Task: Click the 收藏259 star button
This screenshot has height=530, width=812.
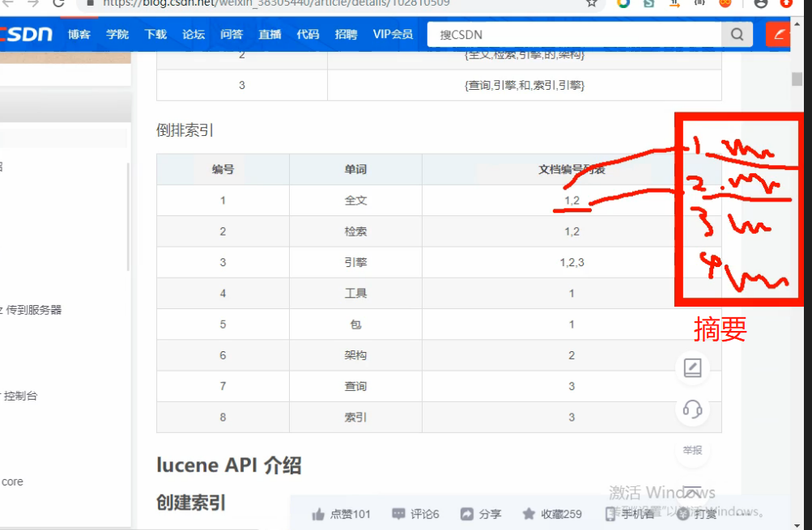Action: 552,514
